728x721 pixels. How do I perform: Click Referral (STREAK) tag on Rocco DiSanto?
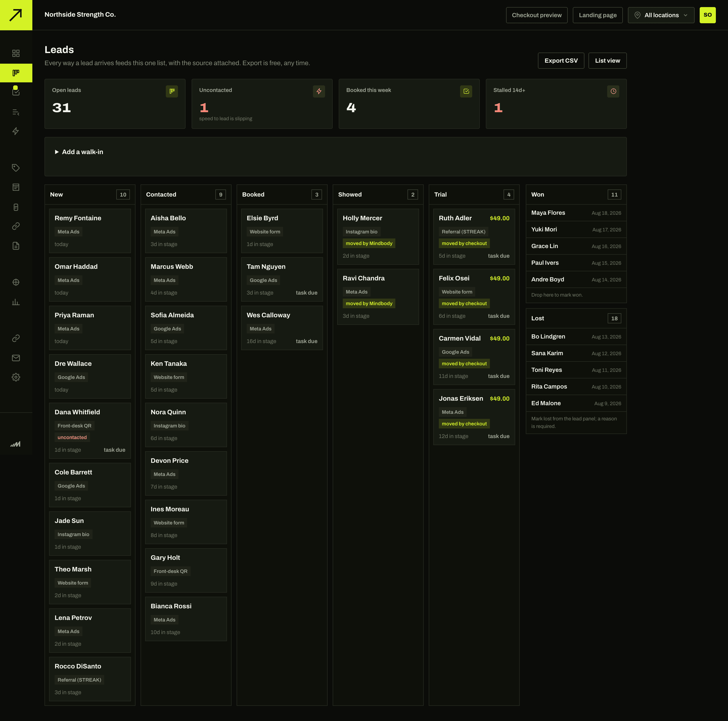(79, 680)
